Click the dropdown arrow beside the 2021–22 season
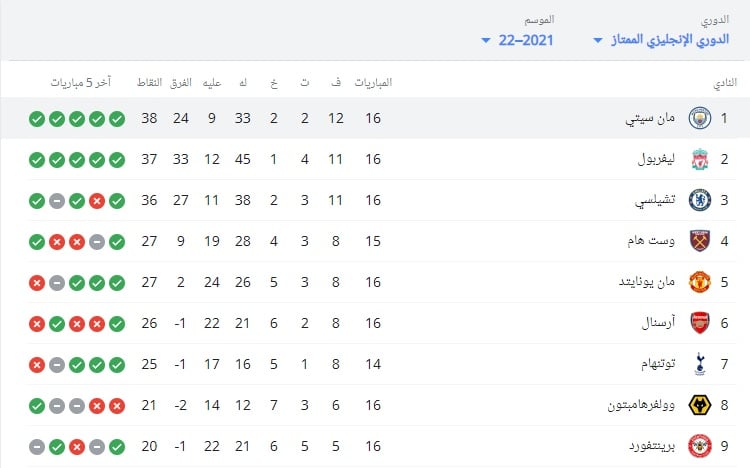The width and height of the screenshot is (750, 468). (x=485, y=41)
